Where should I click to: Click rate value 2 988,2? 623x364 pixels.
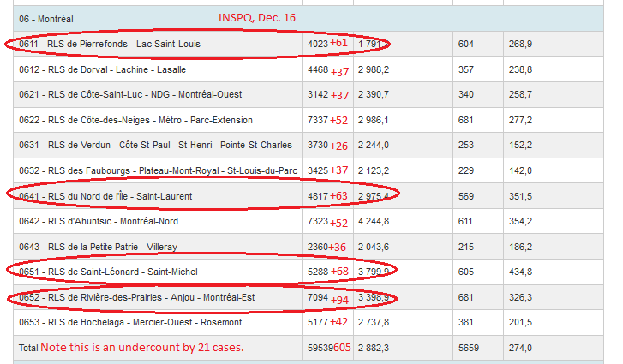pos(374,70)
